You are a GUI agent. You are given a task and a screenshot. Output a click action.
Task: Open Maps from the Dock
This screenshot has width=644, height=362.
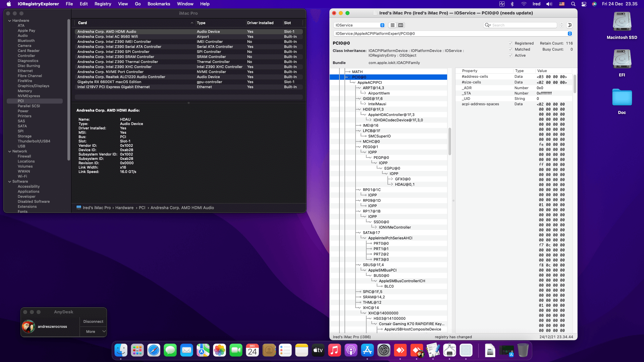(x=203, y=351)
